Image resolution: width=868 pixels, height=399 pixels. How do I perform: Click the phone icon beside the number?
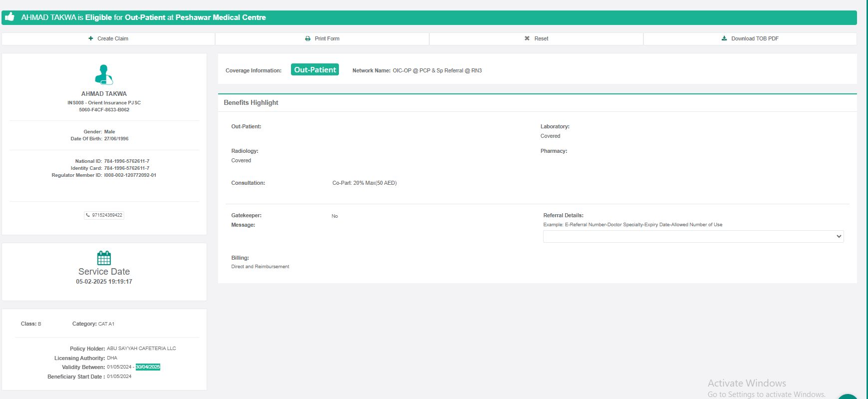(x=88, y=215)
